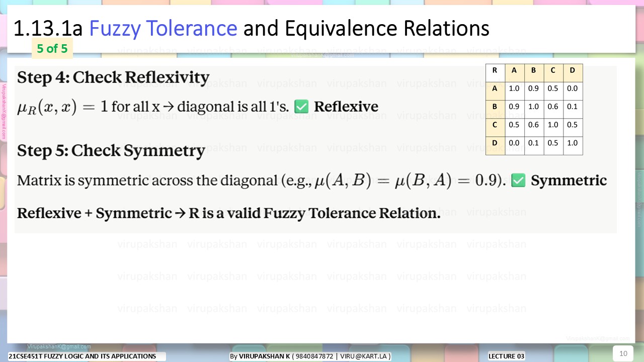Click the "valid Fuzzy Tolerance Relation" conclusion line
Viewport: 644px width, 362px height.
click(229, 213)
